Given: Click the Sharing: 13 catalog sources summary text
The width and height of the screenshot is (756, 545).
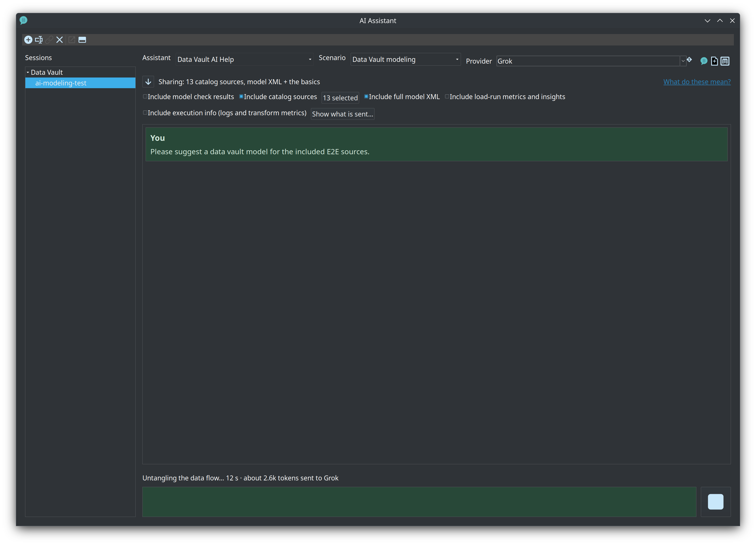Looking at the screenshot, I should pyautogui.click(x=239, y=82).
